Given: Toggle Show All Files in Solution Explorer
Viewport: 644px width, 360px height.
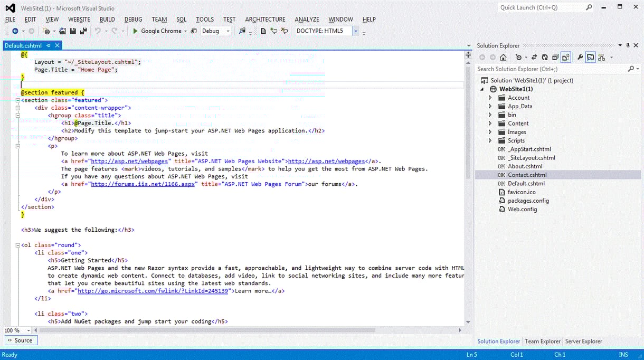Looking at the screenshot, I should point(565,58).
